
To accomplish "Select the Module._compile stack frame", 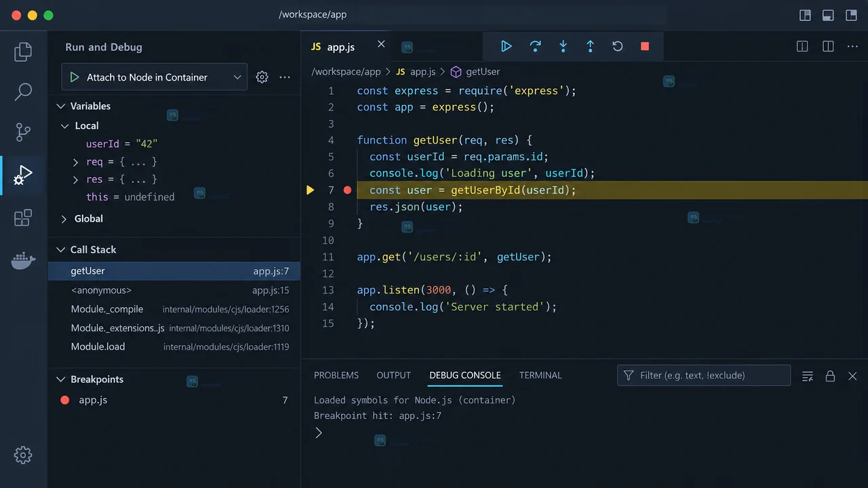I will point(174,309).
